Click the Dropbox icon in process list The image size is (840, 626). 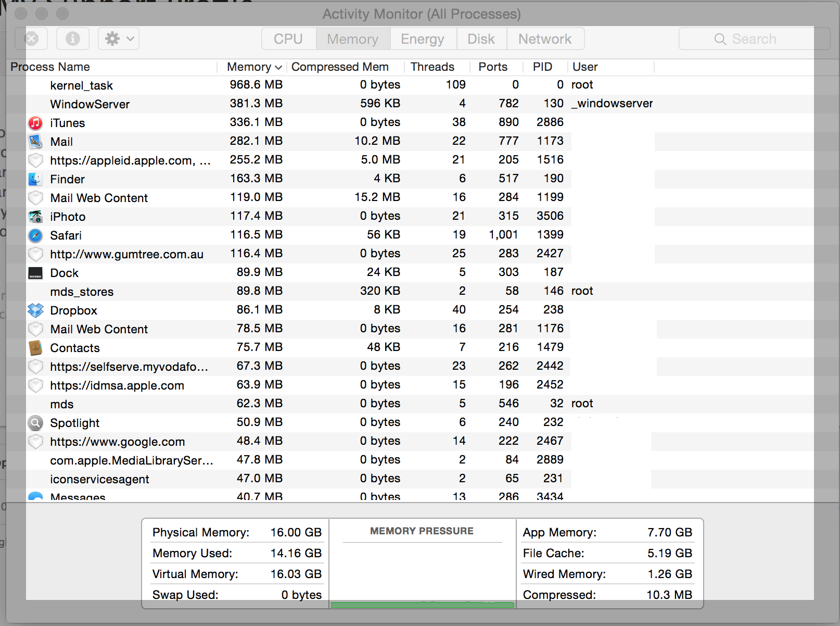[35, 310]
